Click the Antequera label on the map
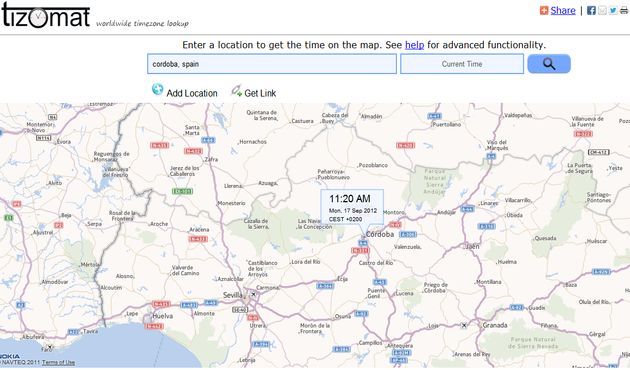Image resolution: width=630 pixels, height=370 pixels. 400,345
